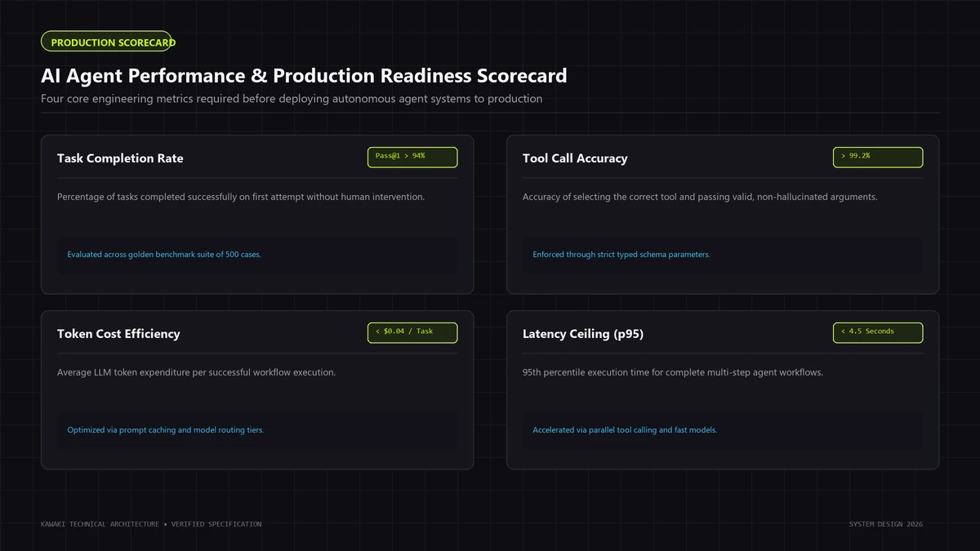Click the subtitle starting 'Four core engineering metrics'
The image size is (980, 551).
[292, 99]
